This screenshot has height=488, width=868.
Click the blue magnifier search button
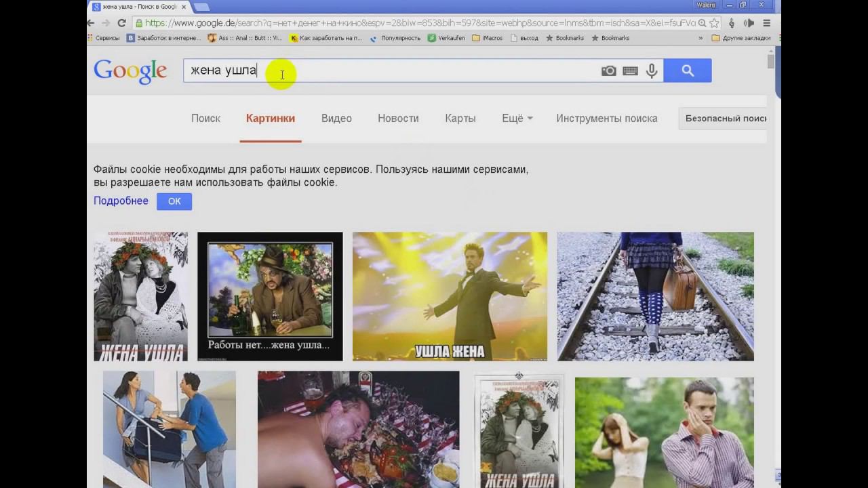pos(687,70)
